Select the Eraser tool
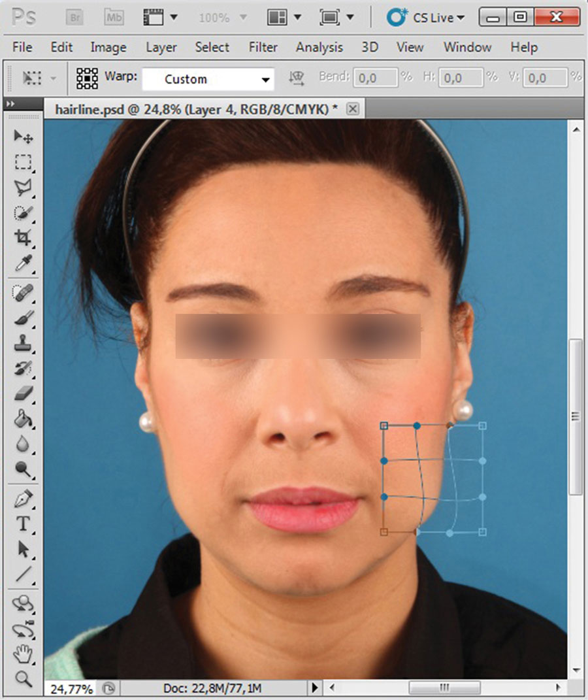Image resolution: width=588 pixels, height=700 pixels. tap(24, 393)
